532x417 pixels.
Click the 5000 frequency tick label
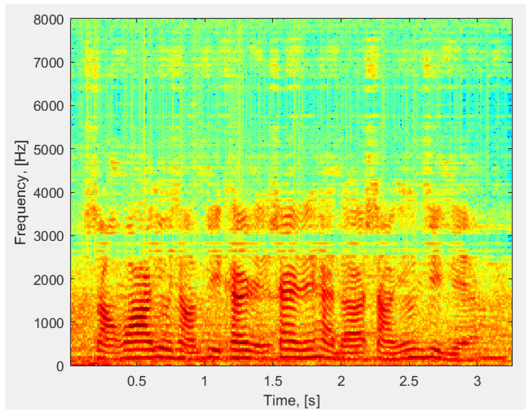pyautogui.click(x=48, y=150)
